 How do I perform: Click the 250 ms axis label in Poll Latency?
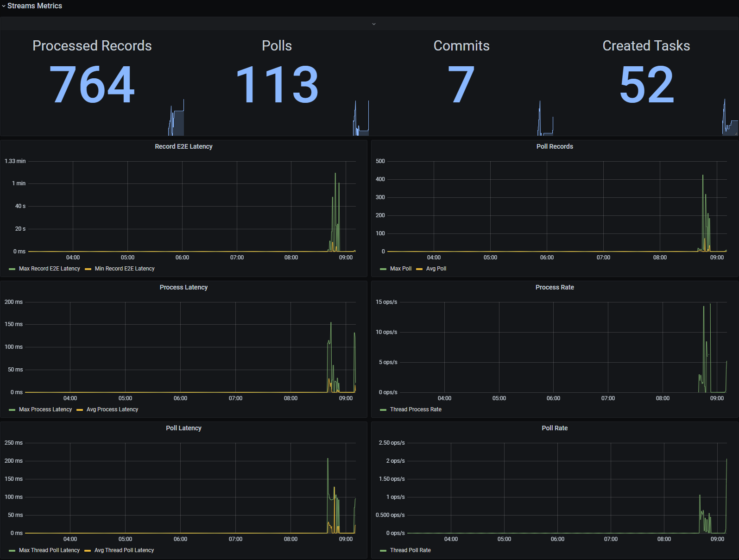tap(13, 443)
